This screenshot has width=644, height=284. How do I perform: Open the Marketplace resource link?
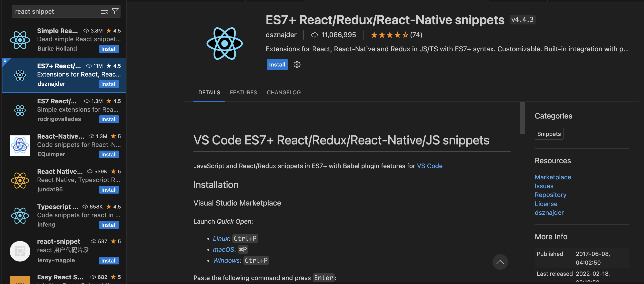553,177
